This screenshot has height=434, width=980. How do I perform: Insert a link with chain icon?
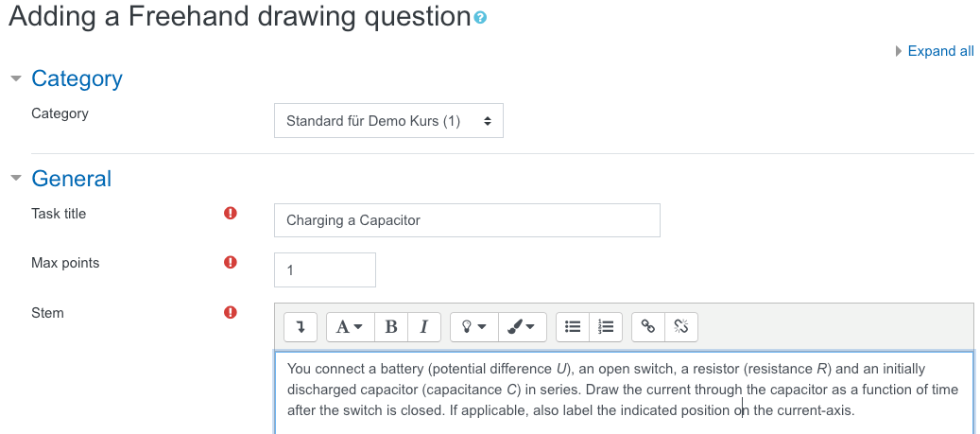(648, 327)
